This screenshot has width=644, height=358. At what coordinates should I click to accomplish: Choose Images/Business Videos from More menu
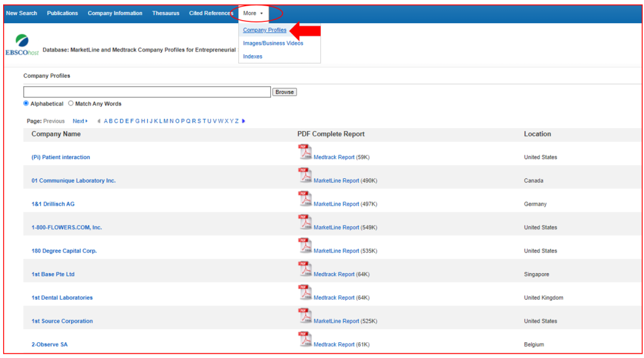point(273,43)
